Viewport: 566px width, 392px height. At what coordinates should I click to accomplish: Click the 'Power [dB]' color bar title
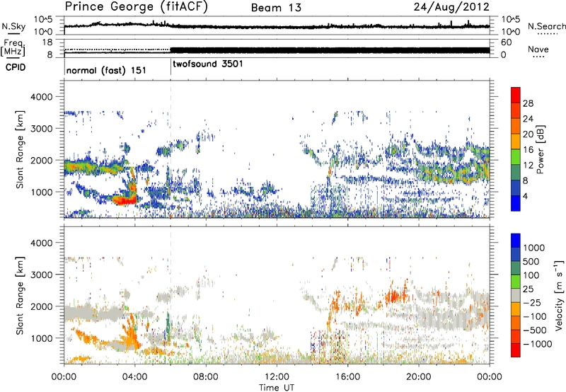click(x=541, y=149)
